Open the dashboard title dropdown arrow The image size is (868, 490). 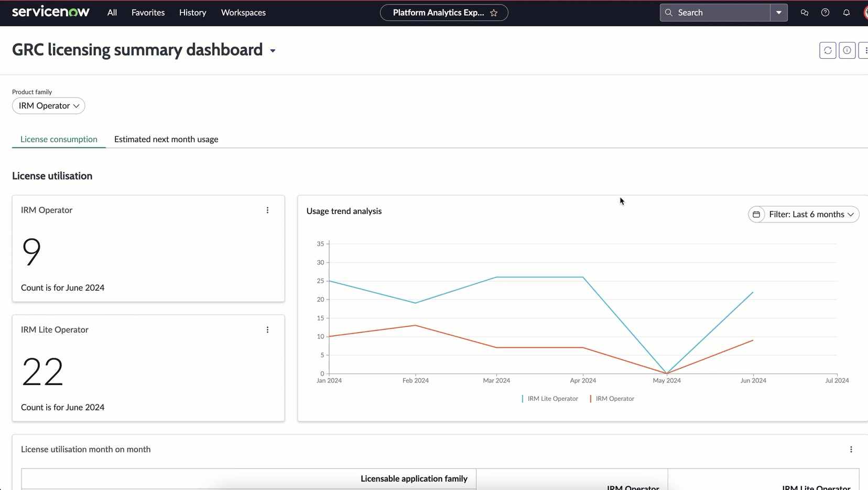pos(273,51)
